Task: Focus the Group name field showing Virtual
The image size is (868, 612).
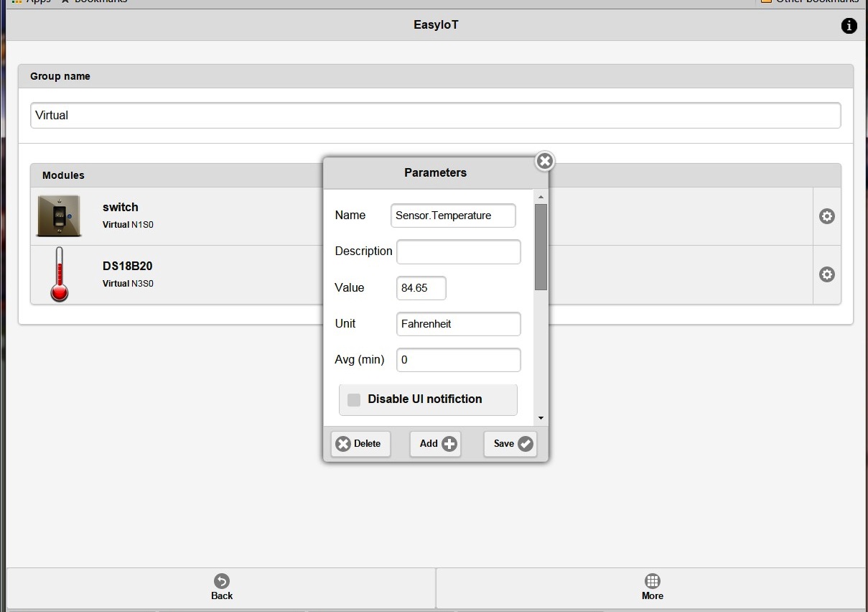Action: click(x=435, y=115)
